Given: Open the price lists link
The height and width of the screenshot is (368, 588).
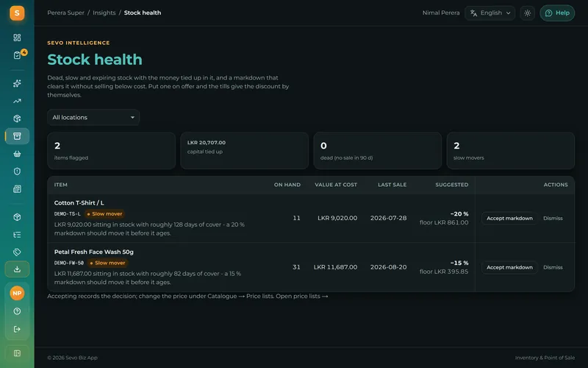Looking at the screenshot, I should pos(302,297).
